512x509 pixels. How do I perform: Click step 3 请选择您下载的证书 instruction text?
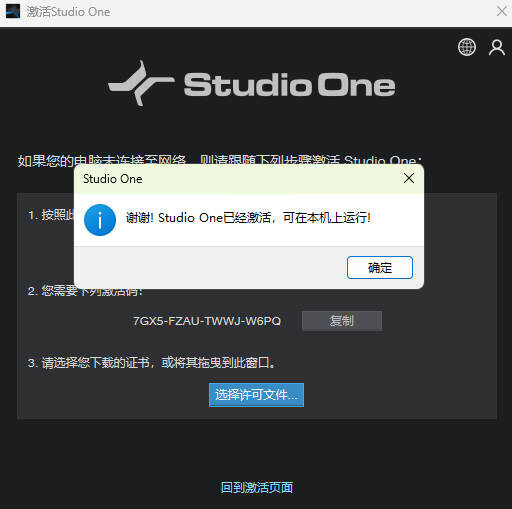(152, 363)
